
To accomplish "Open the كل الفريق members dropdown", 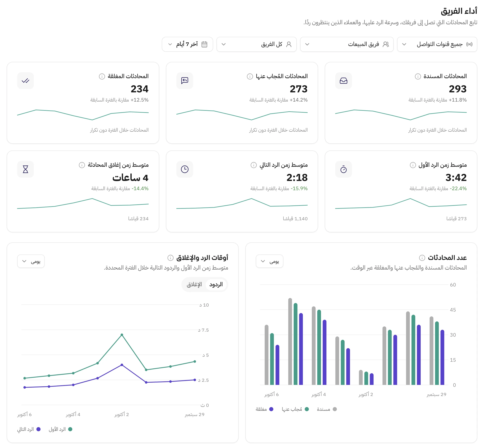I will [x=257, y=44].
